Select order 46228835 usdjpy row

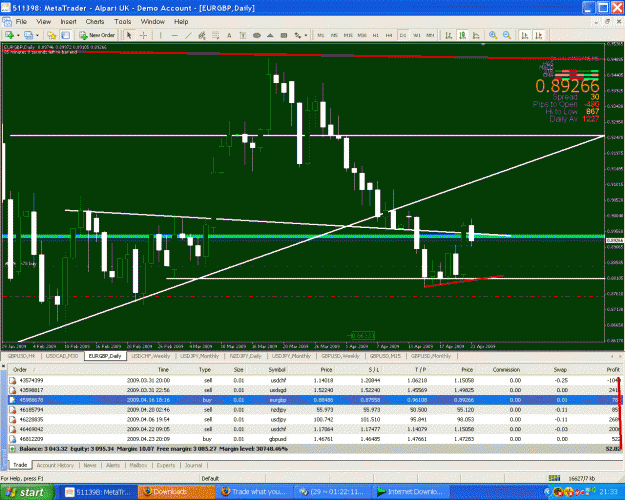(x=315, y=419)
